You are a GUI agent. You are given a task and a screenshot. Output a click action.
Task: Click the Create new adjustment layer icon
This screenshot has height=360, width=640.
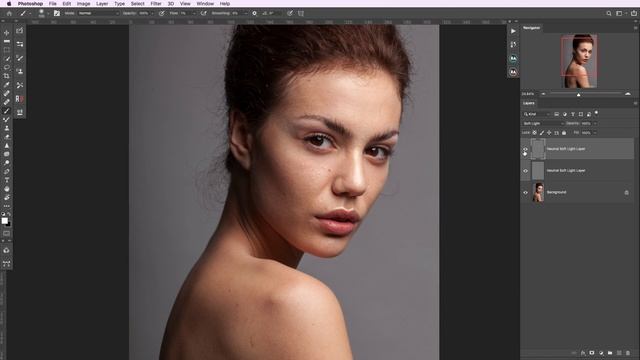601,353
